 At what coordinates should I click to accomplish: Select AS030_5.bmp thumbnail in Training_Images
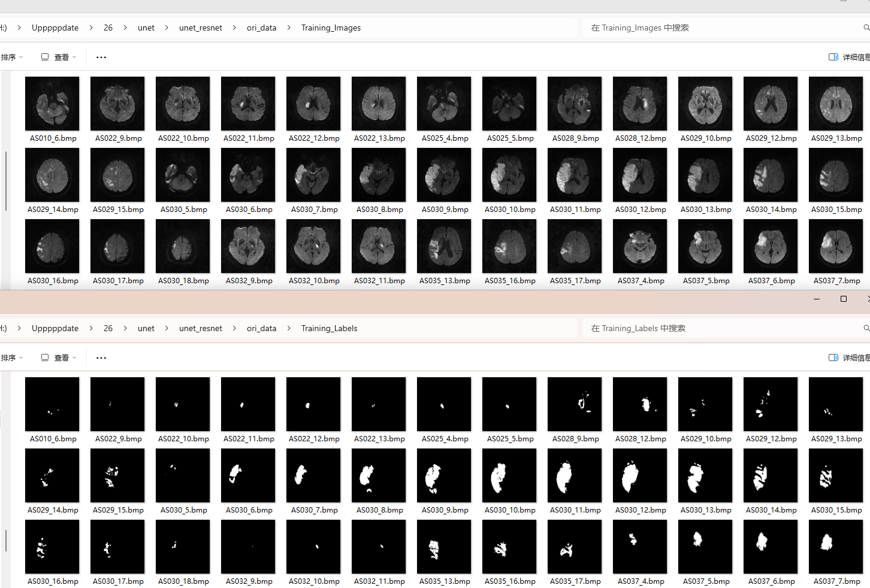(183, 175)
